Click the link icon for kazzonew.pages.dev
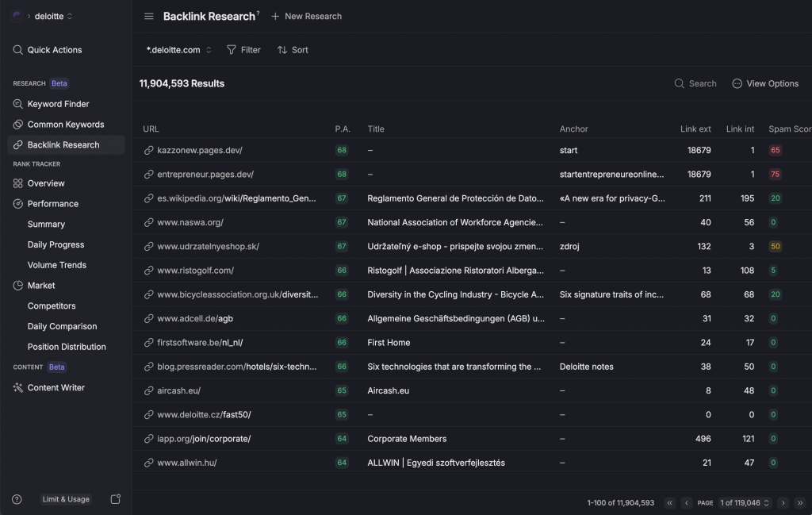This screenshot has width=812, height=515. 148,150
